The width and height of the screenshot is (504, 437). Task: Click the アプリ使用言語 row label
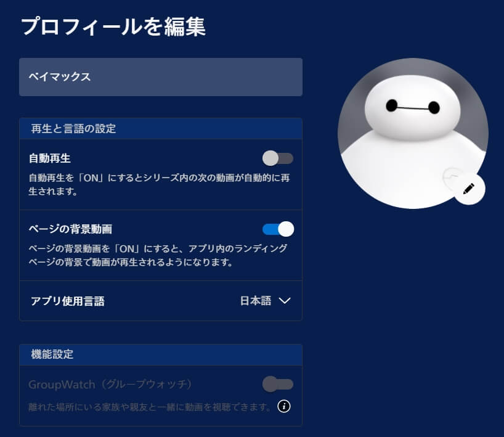pyautogui.click(x=68, y=301)
